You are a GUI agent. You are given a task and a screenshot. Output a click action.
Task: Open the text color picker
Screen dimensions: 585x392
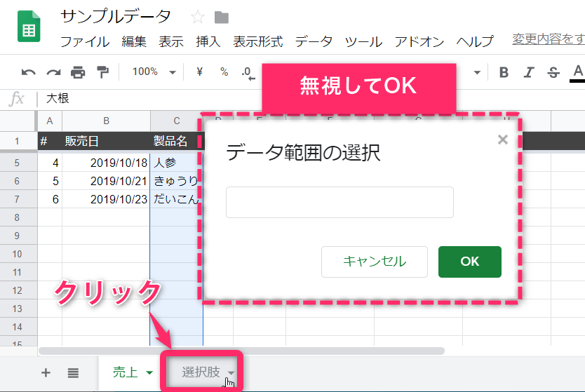click(578, 72)
